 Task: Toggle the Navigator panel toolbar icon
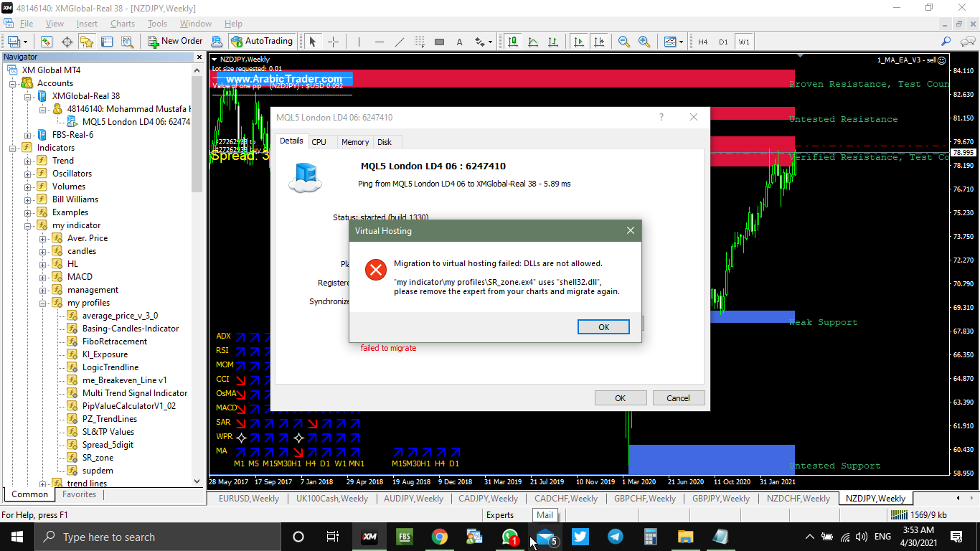(87, 42)
